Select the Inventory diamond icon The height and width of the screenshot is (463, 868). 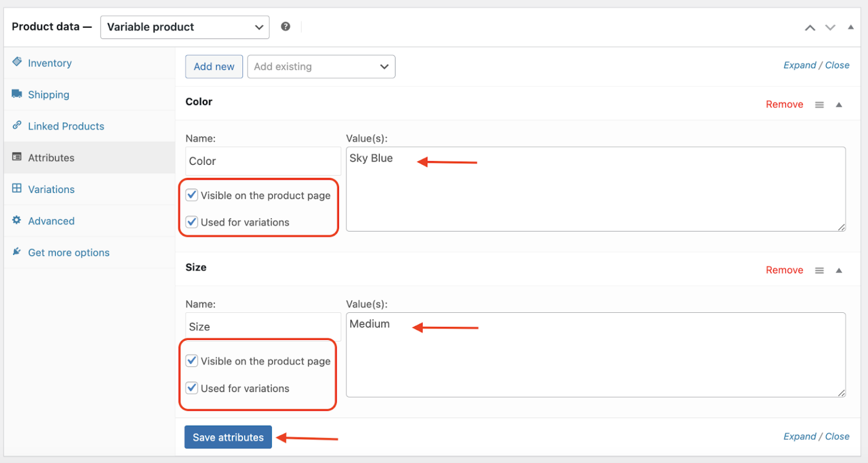coord(17,63)
